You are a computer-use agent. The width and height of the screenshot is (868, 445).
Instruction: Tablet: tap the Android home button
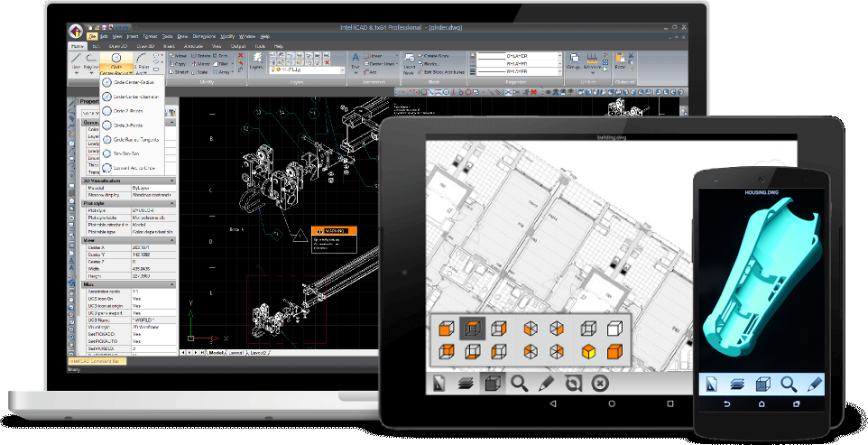click(x=612, y=404)
